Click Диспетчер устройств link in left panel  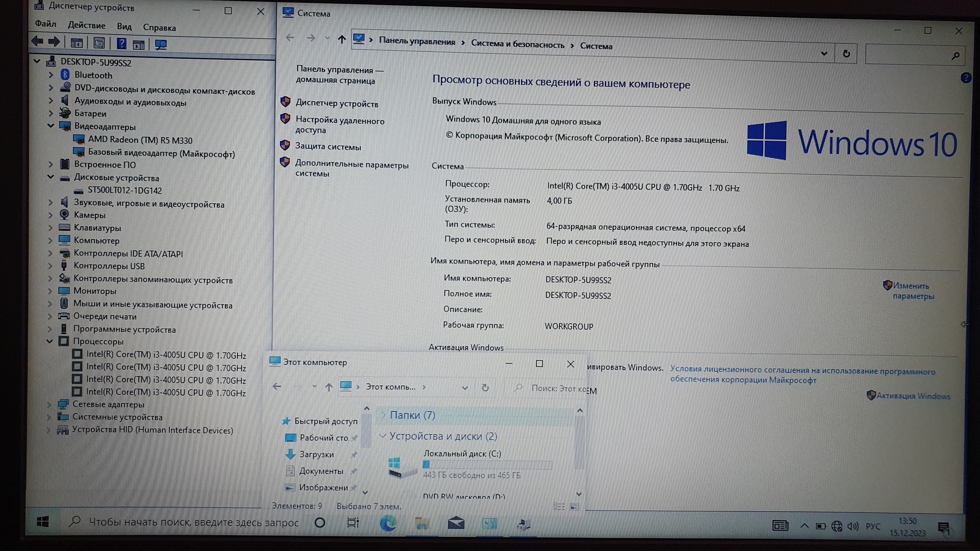click(x=336, y=104)
